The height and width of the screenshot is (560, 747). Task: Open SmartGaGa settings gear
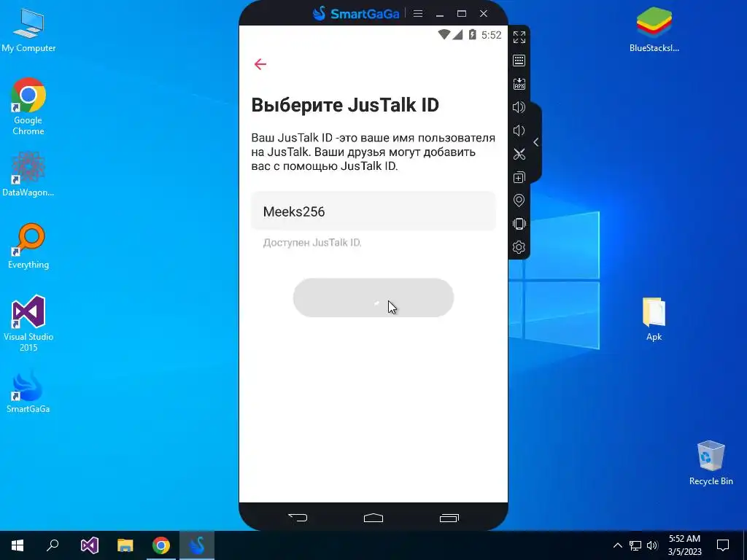pos(519,247)
